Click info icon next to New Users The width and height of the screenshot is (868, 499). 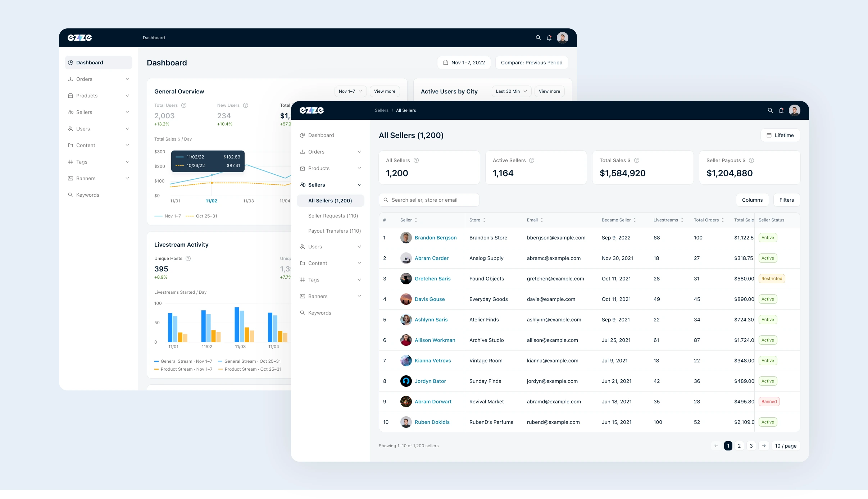coord(246,105)
